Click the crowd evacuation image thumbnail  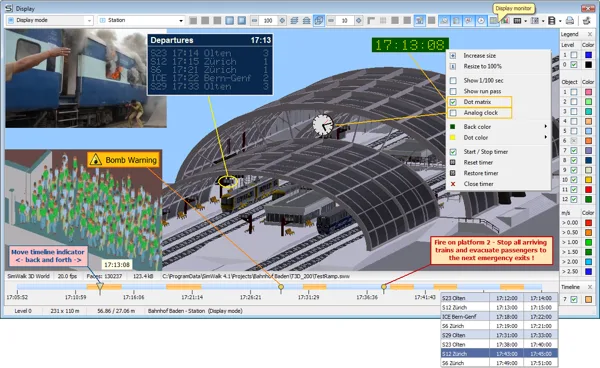click(83, 210)
